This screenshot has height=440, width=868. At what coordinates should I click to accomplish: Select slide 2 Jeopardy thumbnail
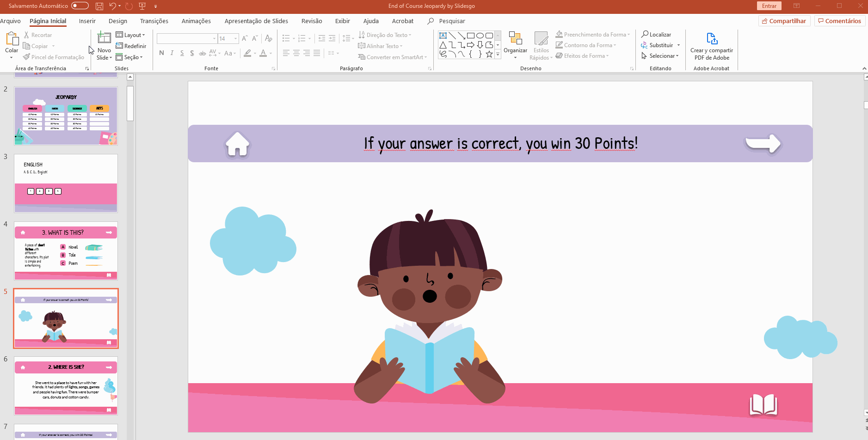point(66,116)
